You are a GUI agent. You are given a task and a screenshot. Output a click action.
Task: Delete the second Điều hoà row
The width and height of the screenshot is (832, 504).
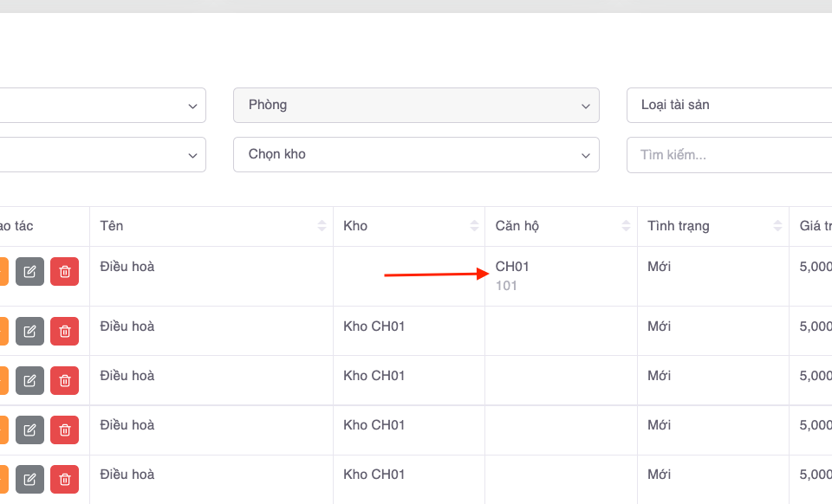tap(64, 331)
